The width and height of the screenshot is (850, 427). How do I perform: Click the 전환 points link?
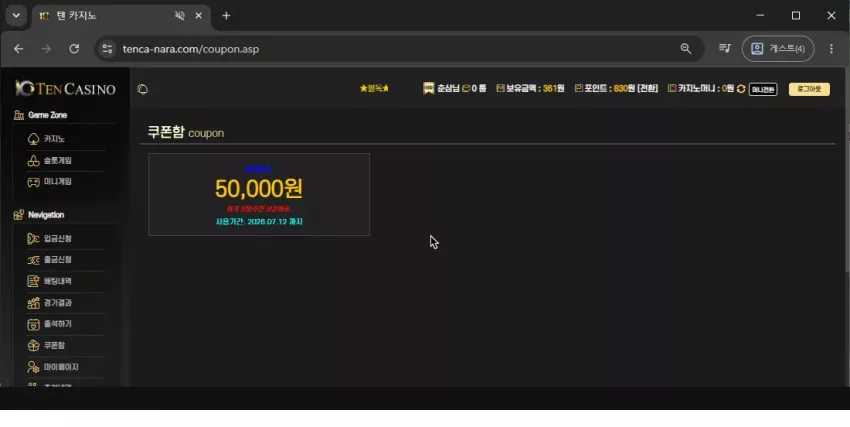coord(647,88)
